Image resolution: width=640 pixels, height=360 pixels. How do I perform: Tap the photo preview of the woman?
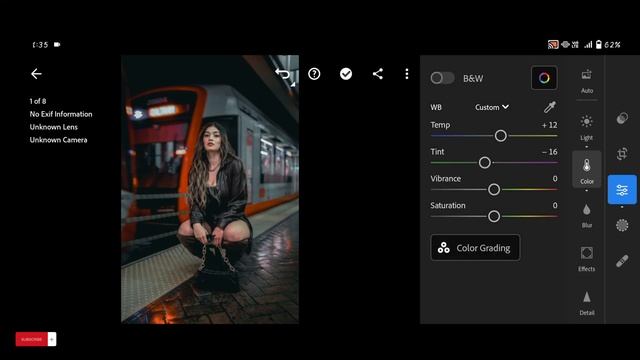tap(210, 189)
